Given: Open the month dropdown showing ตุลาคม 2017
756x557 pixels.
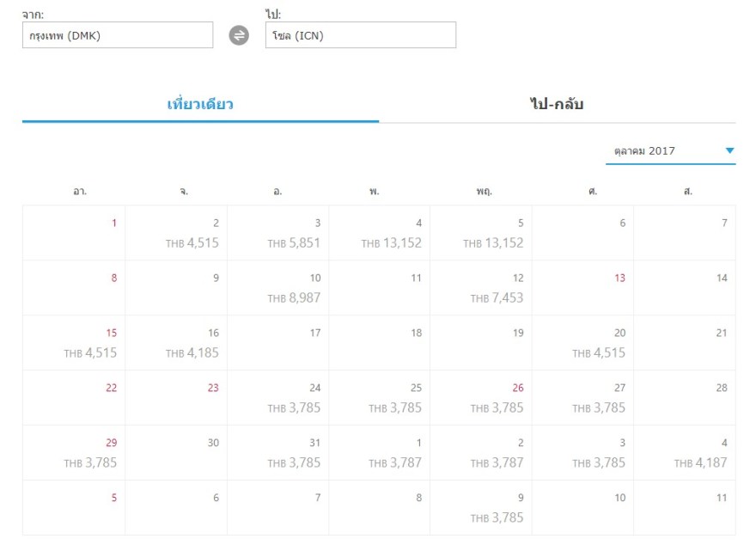Looking at the screenshot, I should click(661, 151).
